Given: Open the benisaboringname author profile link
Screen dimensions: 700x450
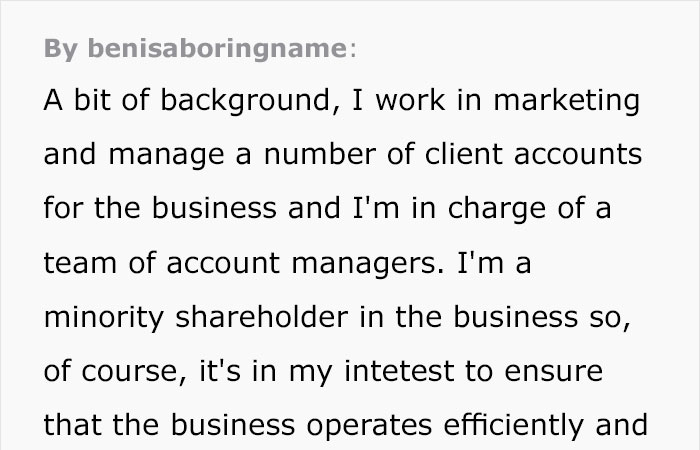Looking at the screenshot, I should point(217,49).
